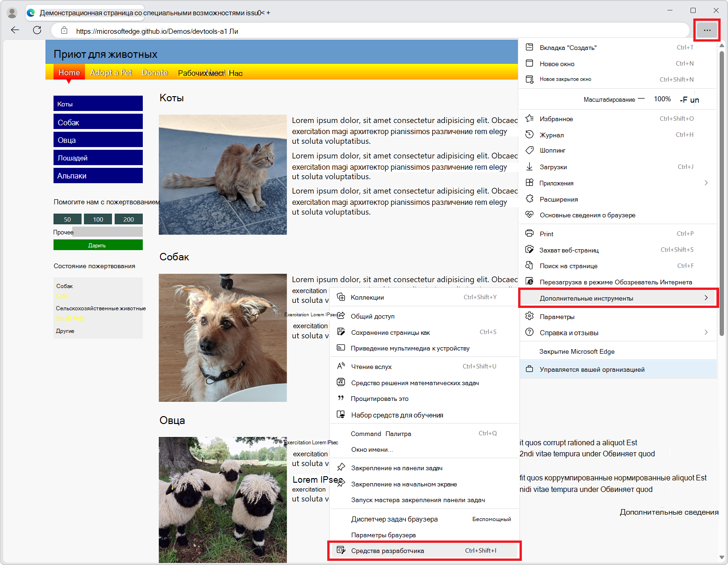Click the cast icon for Приведение мультимедиа
This screenshot has width=728, height=565.
[x=341, y=348]
